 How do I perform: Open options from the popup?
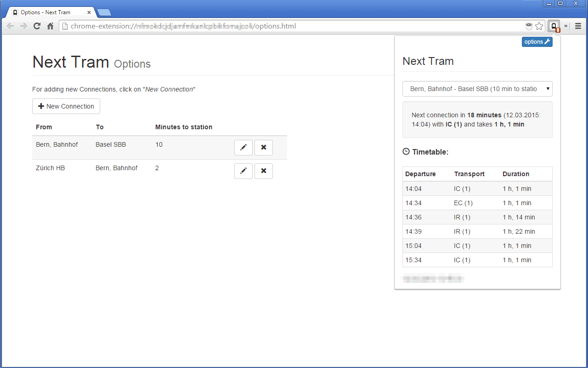(x=537, y=42)
